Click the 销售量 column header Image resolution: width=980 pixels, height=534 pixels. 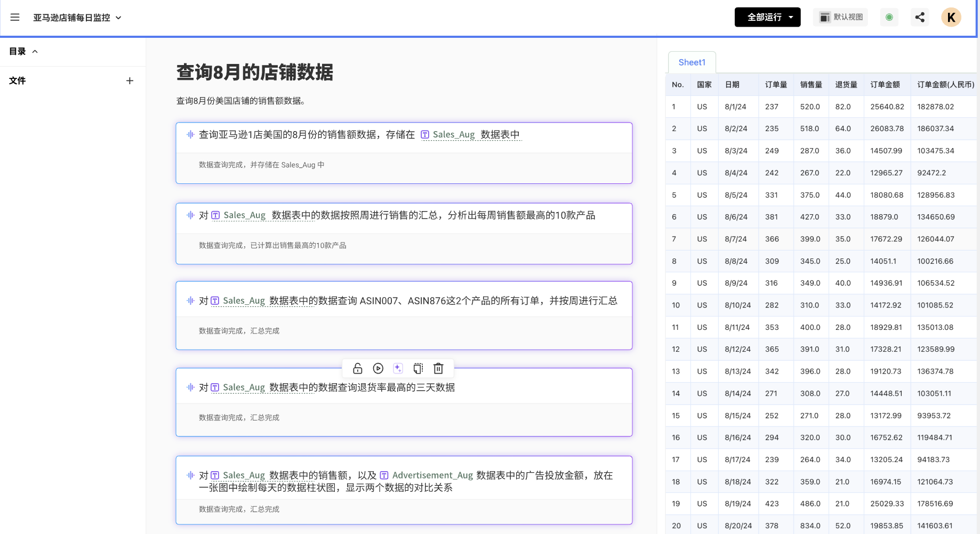pos(811,85)
